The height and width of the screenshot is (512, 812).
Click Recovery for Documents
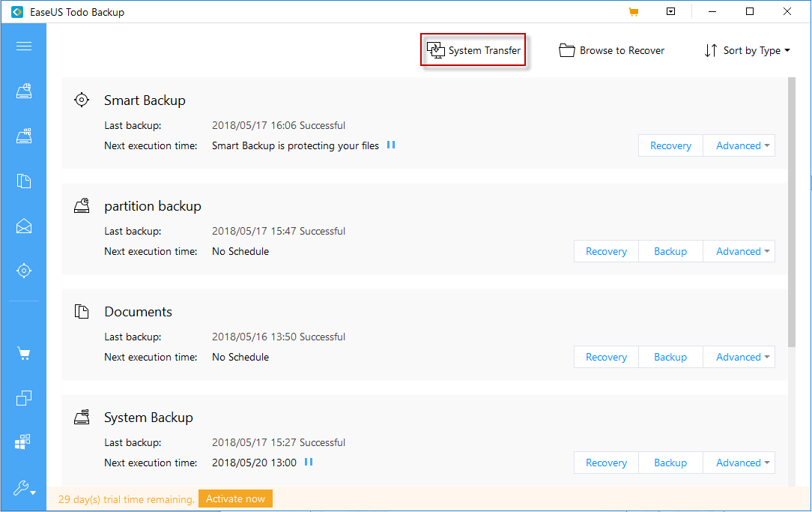click(x=607, y=357)
